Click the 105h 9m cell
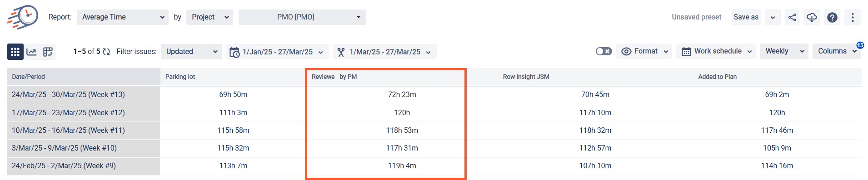Image resolution: width=868 pixels, height=180 pixels. [777, 148]
